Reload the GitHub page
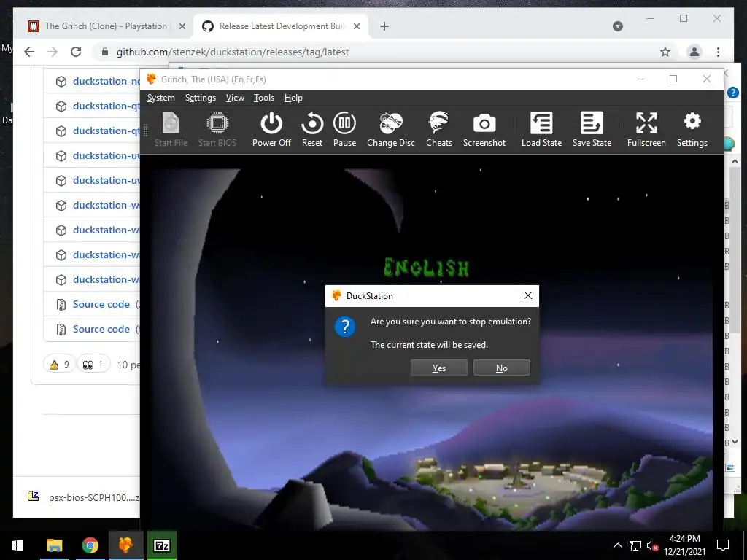 point(76,52)
